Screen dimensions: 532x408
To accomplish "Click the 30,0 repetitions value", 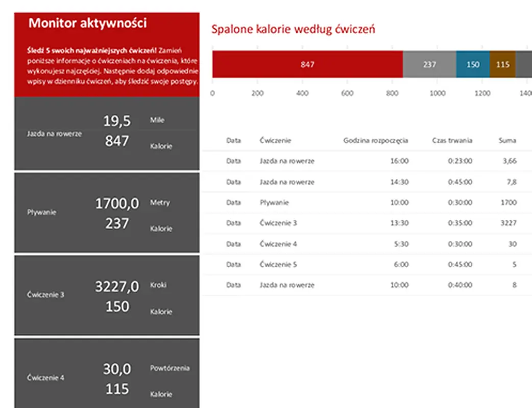I will point(117,369).
